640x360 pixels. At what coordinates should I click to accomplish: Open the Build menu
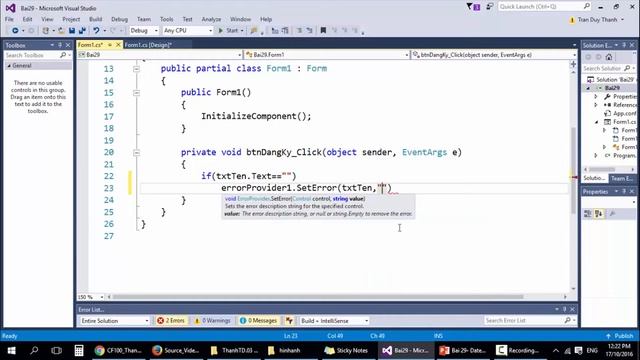[x=96, y=19]
